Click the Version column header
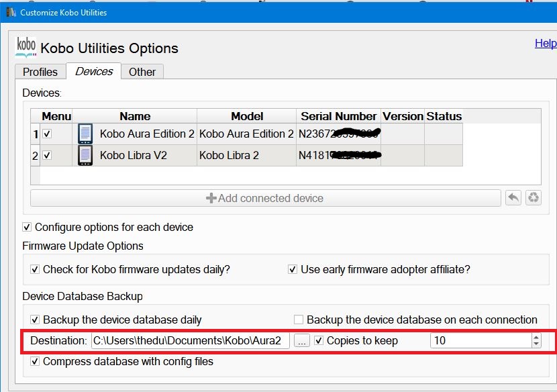This screenshot has height=392, width=557. (403, 116)
